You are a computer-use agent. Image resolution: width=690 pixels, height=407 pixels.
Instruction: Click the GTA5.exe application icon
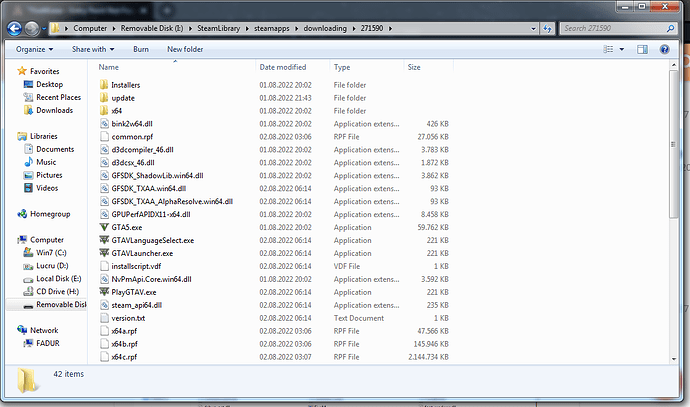(x=104, y=227)
